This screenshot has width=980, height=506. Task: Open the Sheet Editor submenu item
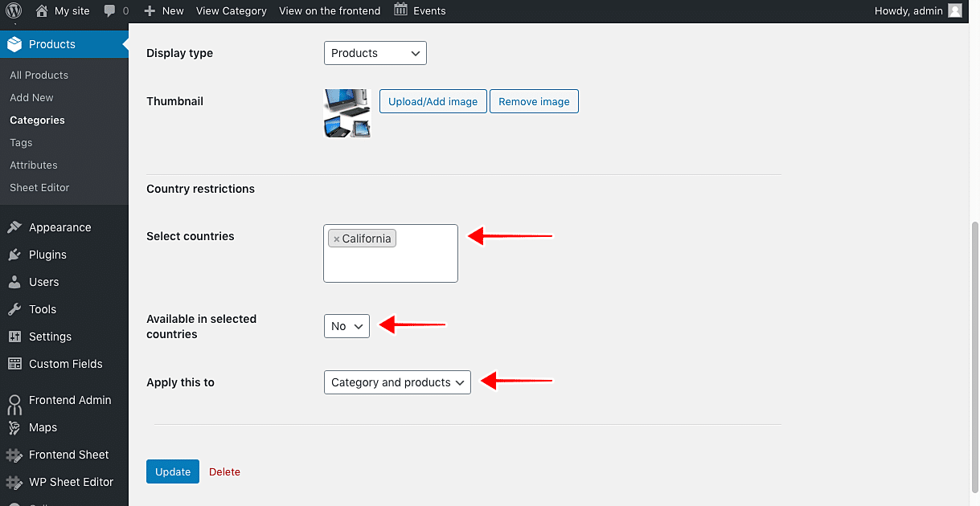[x=39, y=187]
